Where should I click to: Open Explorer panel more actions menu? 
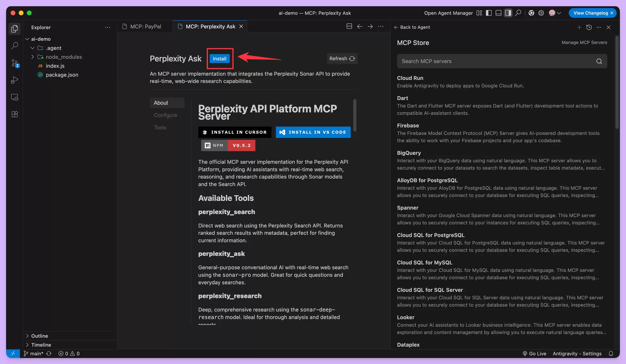click(x=107, y=27)
